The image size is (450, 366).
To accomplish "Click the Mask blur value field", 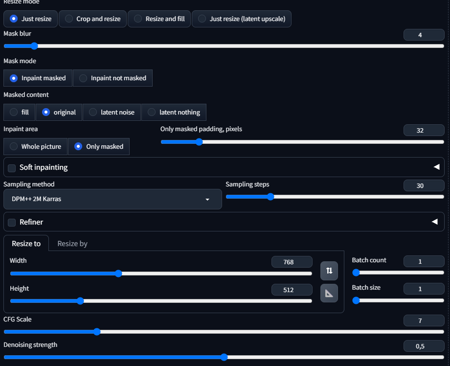I will (424, 35).
